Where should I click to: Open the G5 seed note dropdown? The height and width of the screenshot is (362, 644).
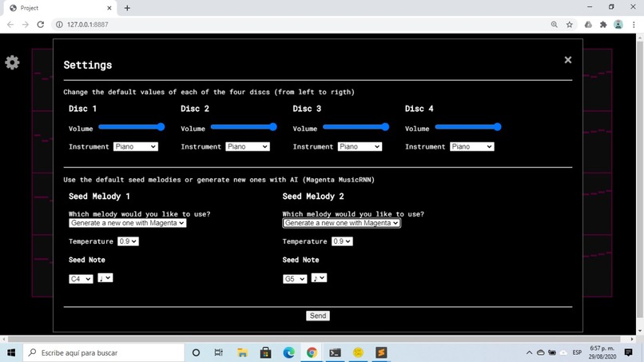[295, 279]
